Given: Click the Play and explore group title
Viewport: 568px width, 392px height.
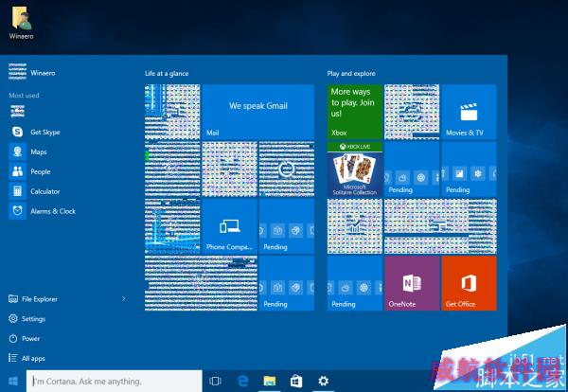Looking at the screenshot, I should [351, 74].
